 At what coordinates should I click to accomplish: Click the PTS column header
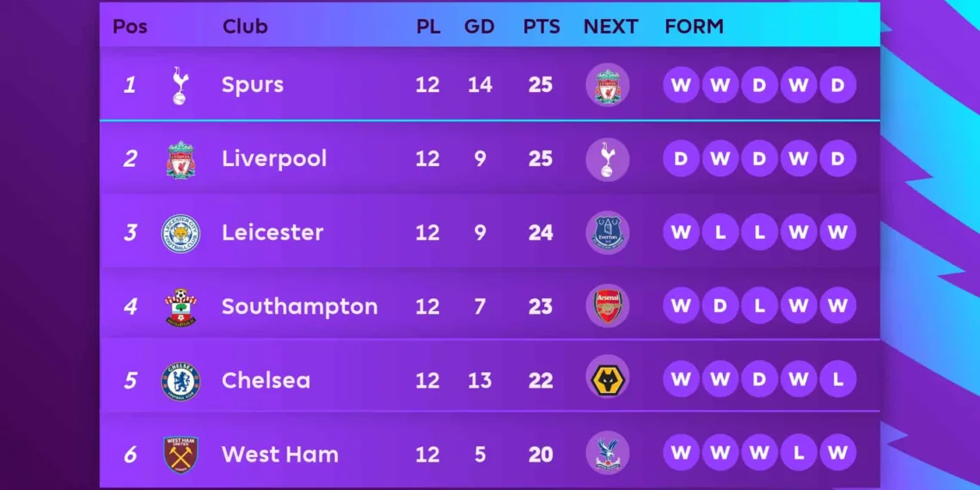[x=541, y=27]
